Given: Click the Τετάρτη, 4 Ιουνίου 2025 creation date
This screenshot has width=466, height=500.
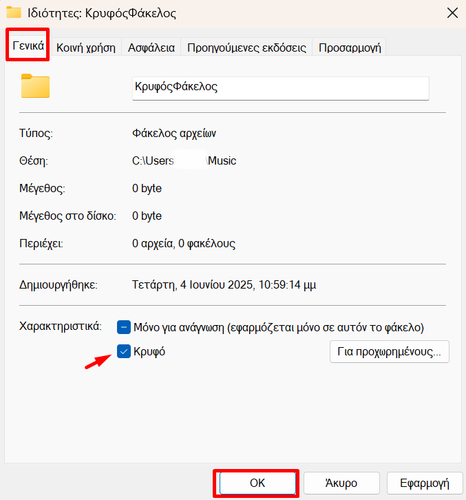Looking at the screenshot, I should tap(224, 285).
